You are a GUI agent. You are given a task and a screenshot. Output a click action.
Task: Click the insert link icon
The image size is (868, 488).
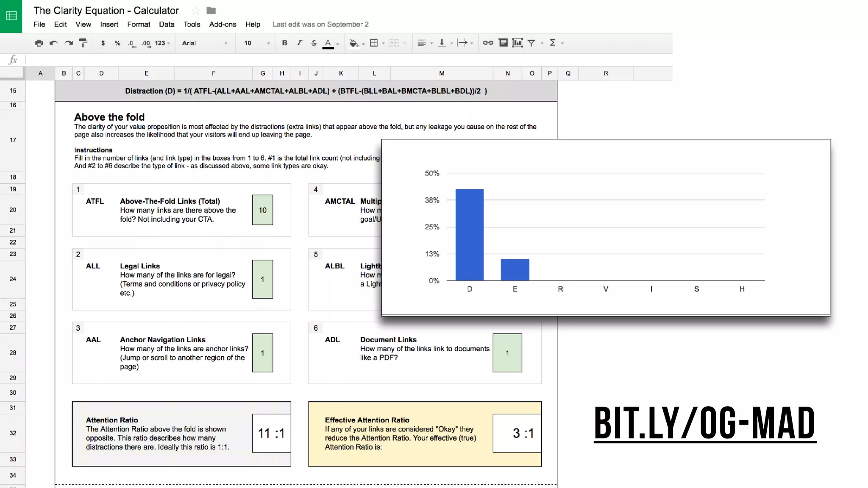coord(488,43)
